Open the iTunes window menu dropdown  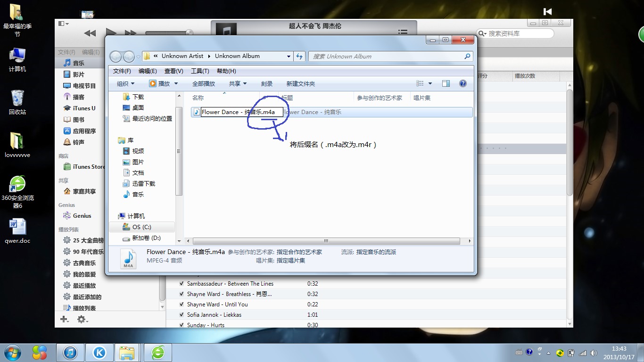[x=63, y=24]
